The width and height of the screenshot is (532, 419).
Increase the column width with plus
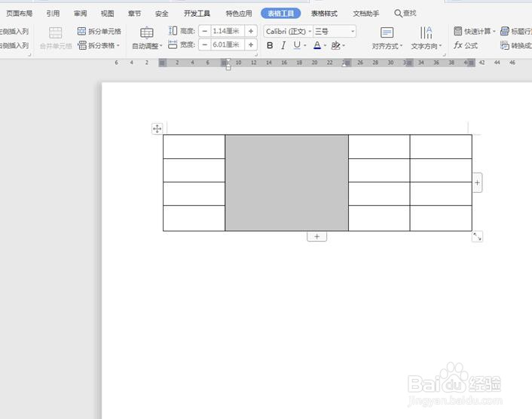[x=251, y=44]
